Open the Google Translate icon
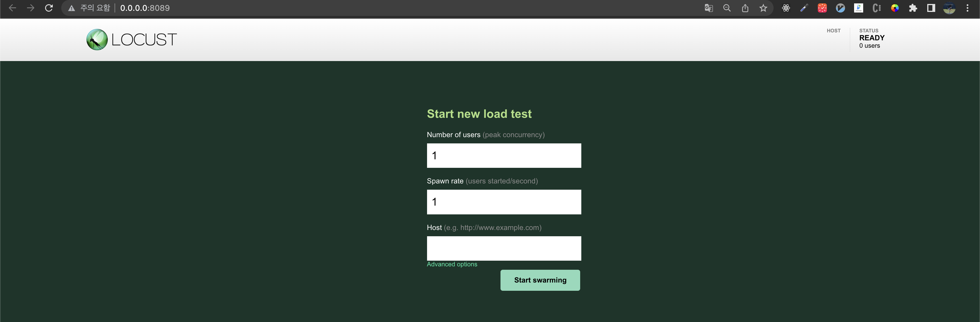Viewport: 980px width, 322px height. click(x=708, y=8)
